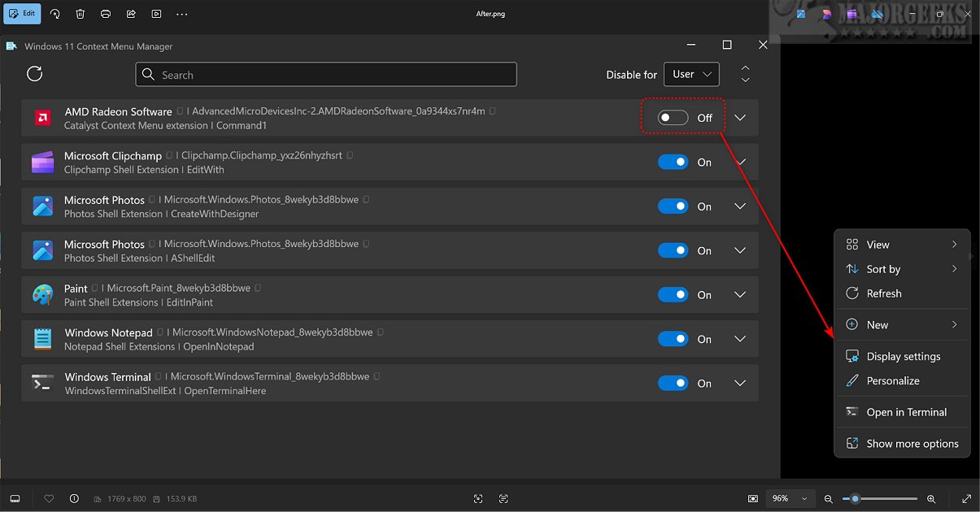Select Show more options in context menu
980x512 pixels.
pyautogui.click(x=912, y=444)
